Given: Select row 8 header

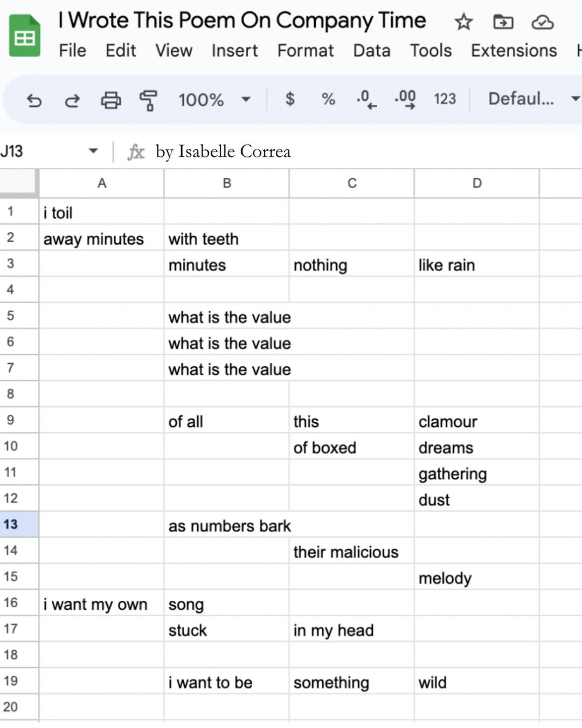Looking at the screenshot, I should pos(19,394).
